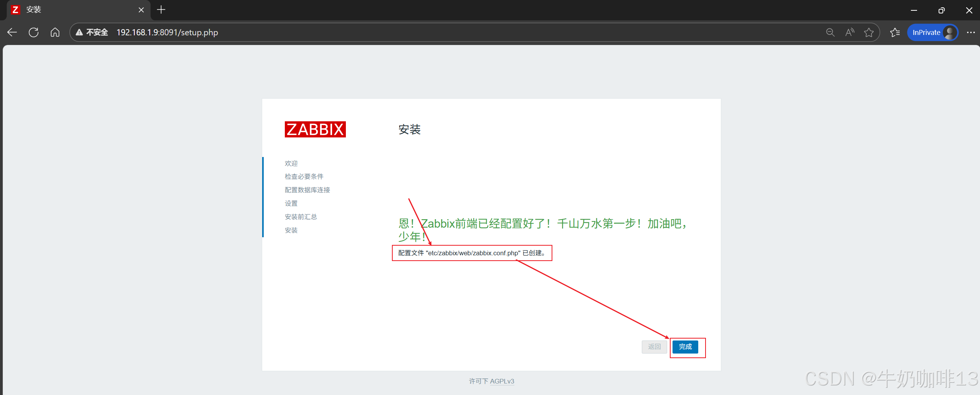
Task: Select the 安装 step in sidebar
Action: coord(291,230)
